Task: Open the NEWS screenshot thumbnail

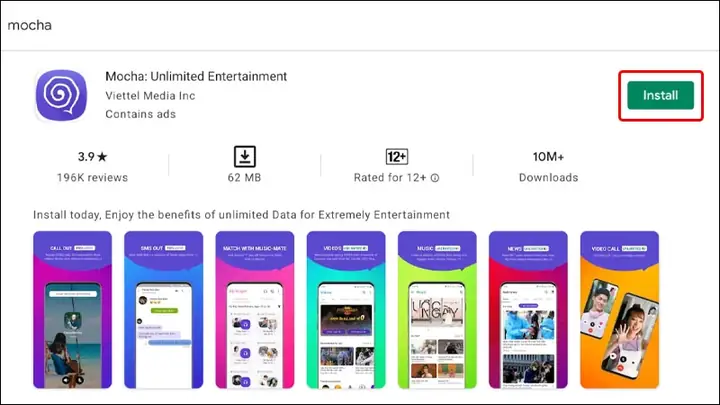Action: coord(528,309)
